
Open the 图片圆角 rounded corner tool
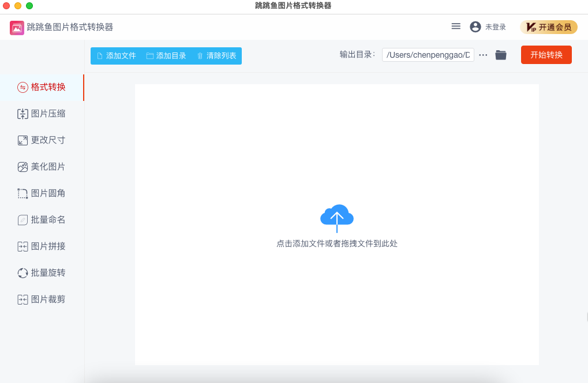click(x=42, y=193)
